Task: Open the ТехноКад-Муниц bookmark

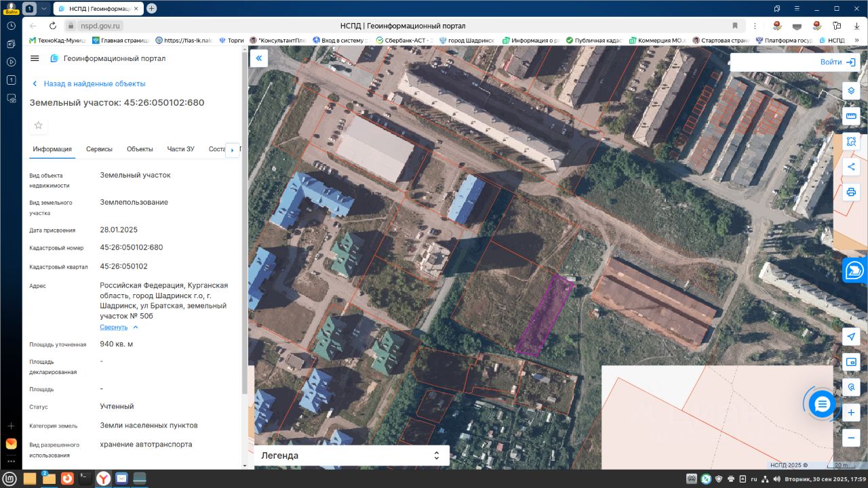Action: coord(57,40)
